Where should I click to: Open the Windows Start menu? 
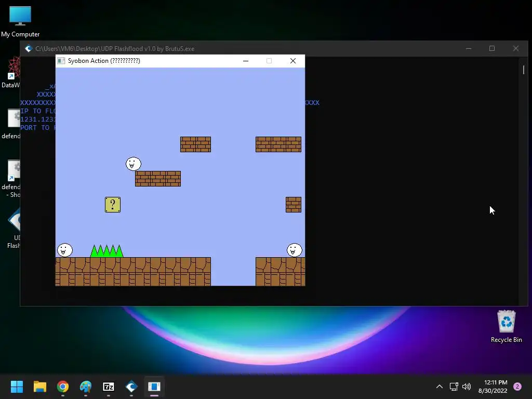tap(17, 387)
